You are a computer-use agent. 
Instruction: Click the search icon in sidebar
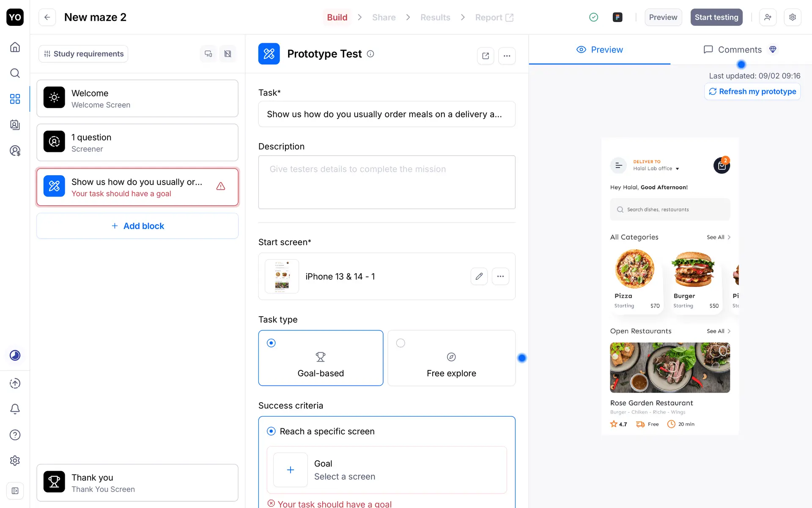pyautogui.click(x=15, y=73)
